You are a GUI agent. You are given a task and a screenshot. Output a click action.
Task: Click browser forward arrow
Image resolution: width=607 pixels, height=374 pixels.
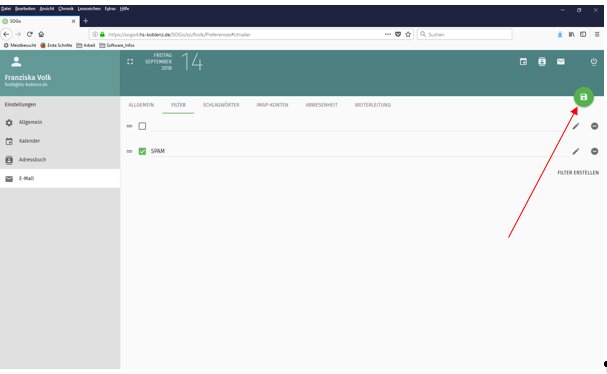(x=18, y=34)
